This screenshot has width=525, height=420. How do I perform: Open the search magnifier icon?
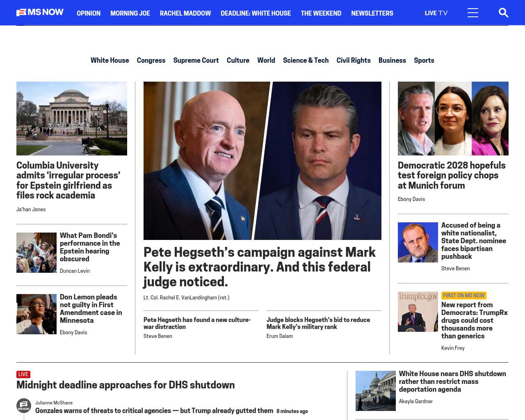(x=503, y=13)
